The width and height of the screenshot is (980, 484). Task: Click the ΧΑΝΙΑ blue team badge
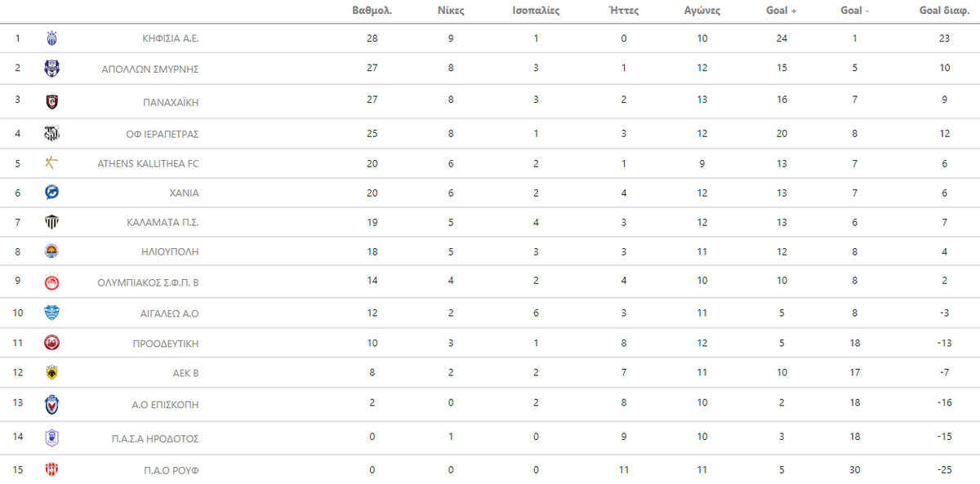(x=51, y=193)
